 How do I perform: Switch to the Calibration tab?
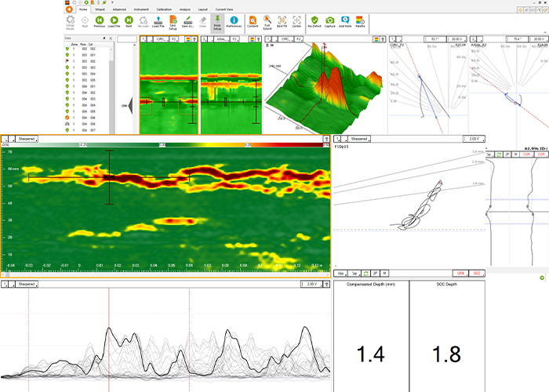[164, 9]
